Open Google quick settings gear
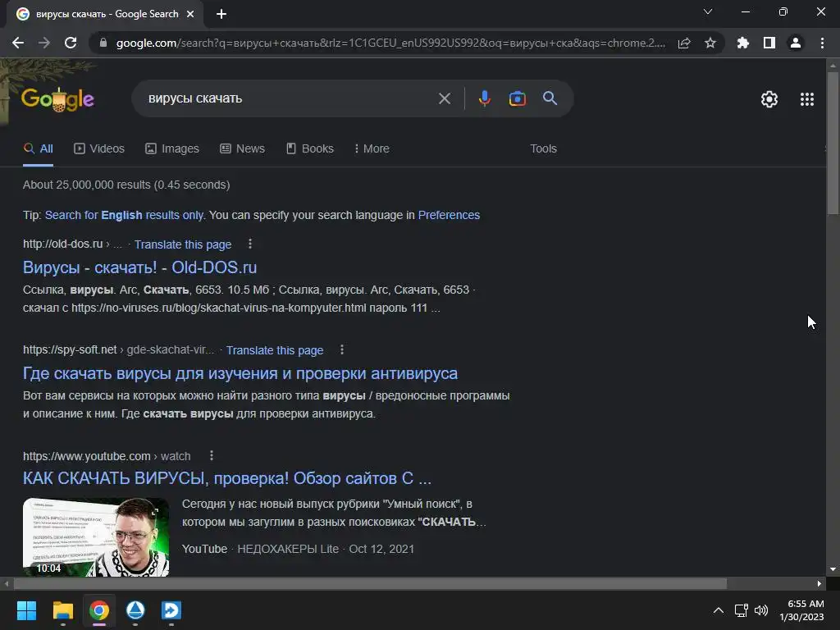 (x=769, y=99)
